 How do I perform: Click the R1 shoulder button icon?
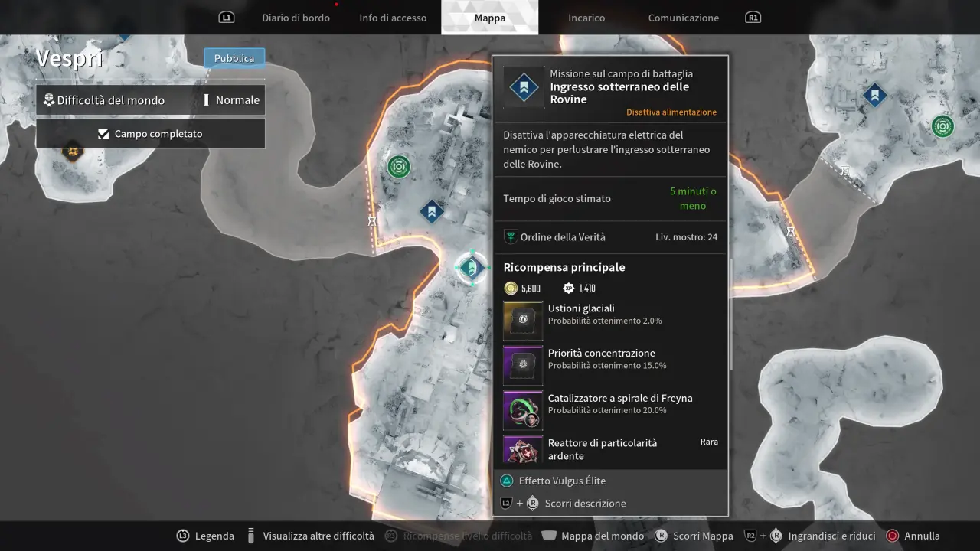click(x=753, y=17)
